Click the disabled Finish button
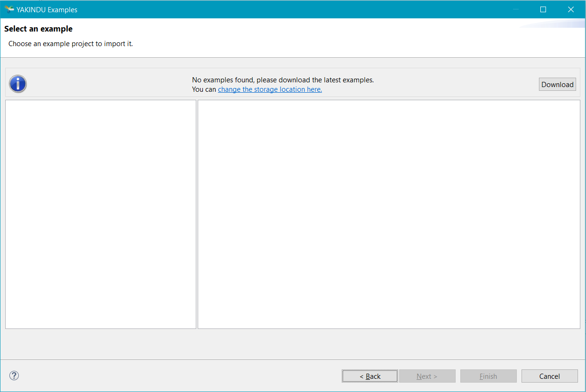 click(488, 376)
